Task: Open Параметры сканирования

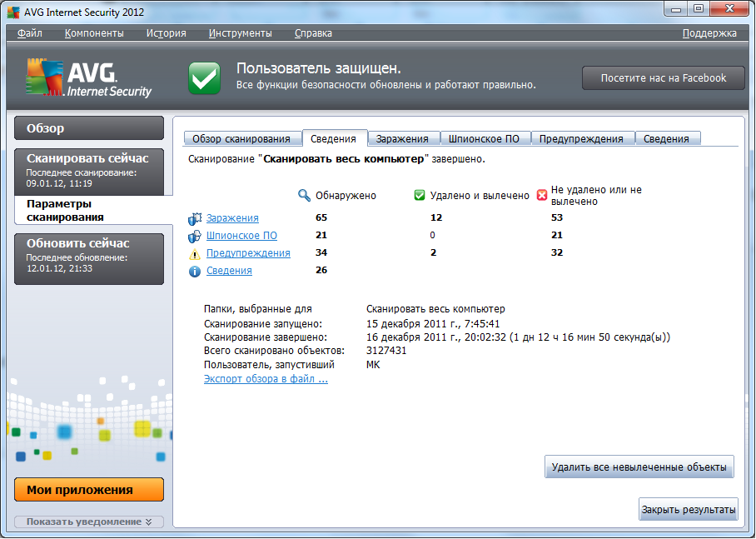Action: 92,211
